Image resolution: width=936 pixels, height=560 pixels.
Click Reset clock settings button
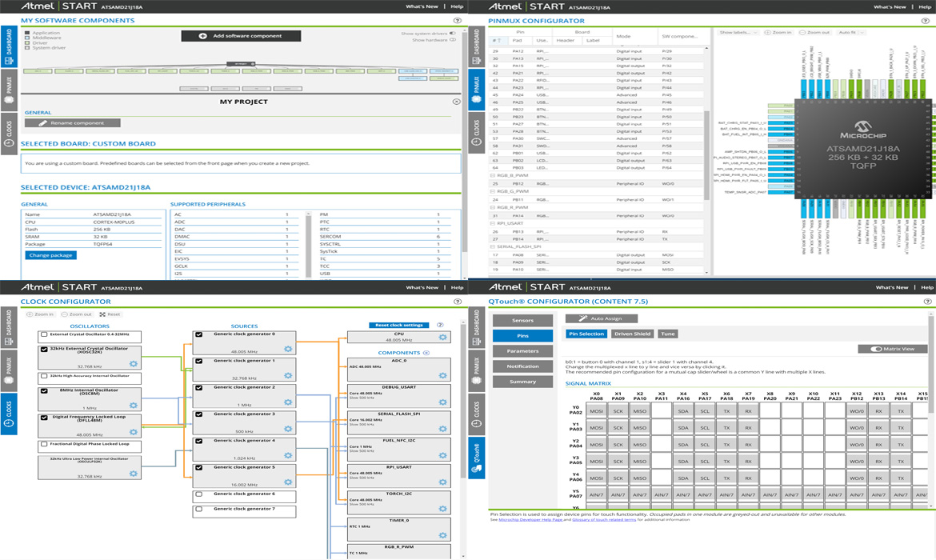point(398,326)
